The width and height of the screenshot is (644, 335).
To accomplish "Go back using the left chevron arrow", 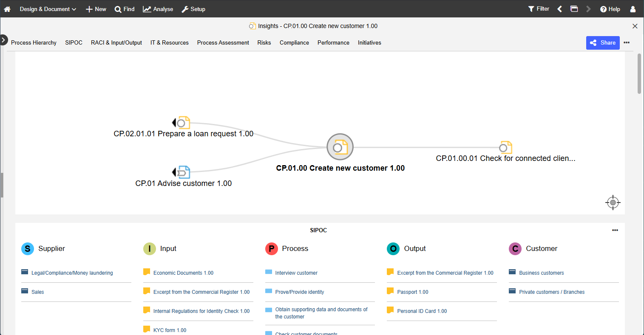I will [x=560, y=9].
